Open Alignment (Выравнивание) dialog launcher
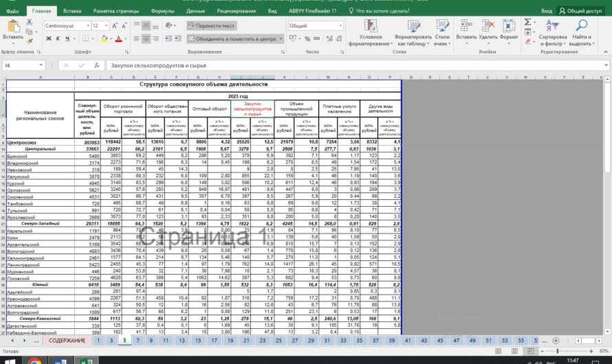Viewport: 612px width, 364px height. click(x=283, y=52)
